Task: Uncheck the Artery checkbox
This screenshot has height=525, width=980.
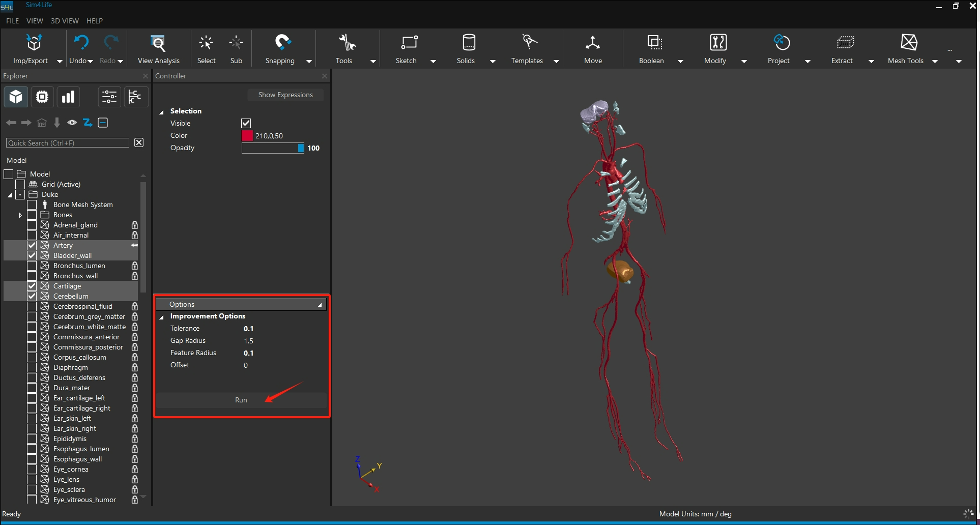Action: (32, 245)
